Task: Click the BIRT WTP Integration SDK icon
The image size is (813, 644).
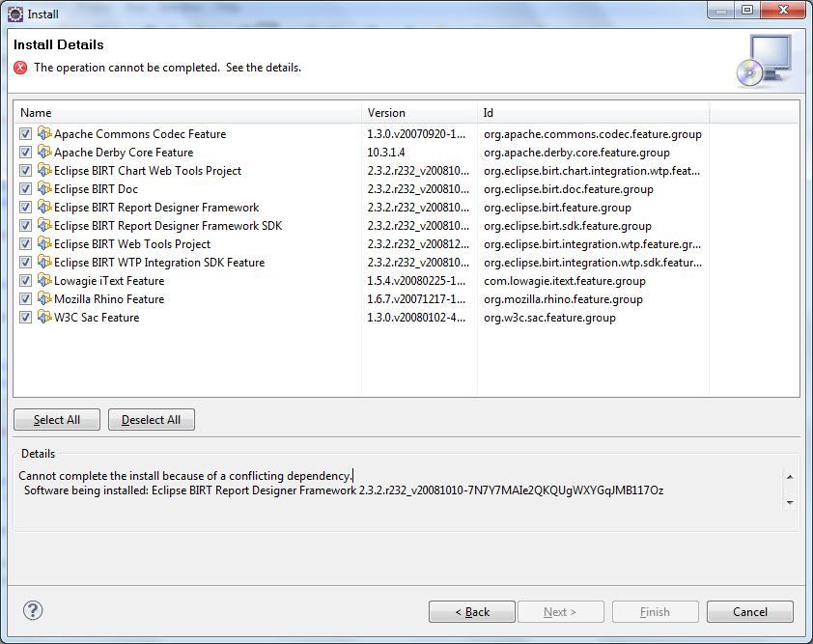Action: click(x=45, y=263)
